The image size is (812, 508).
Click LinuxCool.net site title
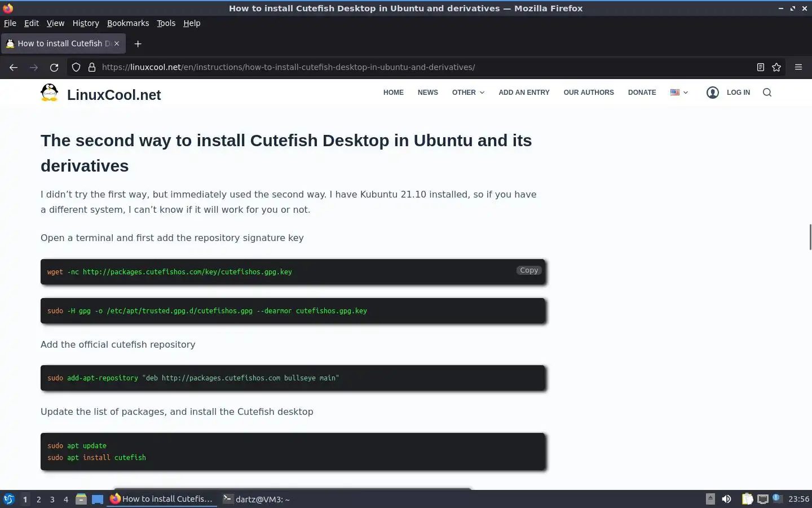[x=114, y=95]
